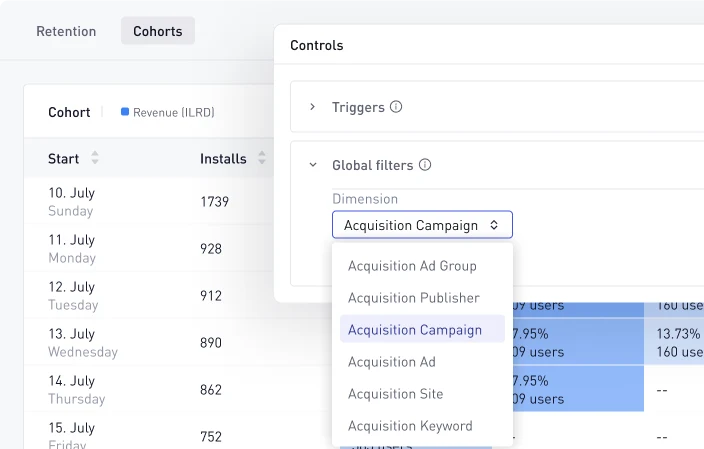Click the Triggers info icon
The width and height of the screenshot is (704, 449).
click(x=396, y=107)
